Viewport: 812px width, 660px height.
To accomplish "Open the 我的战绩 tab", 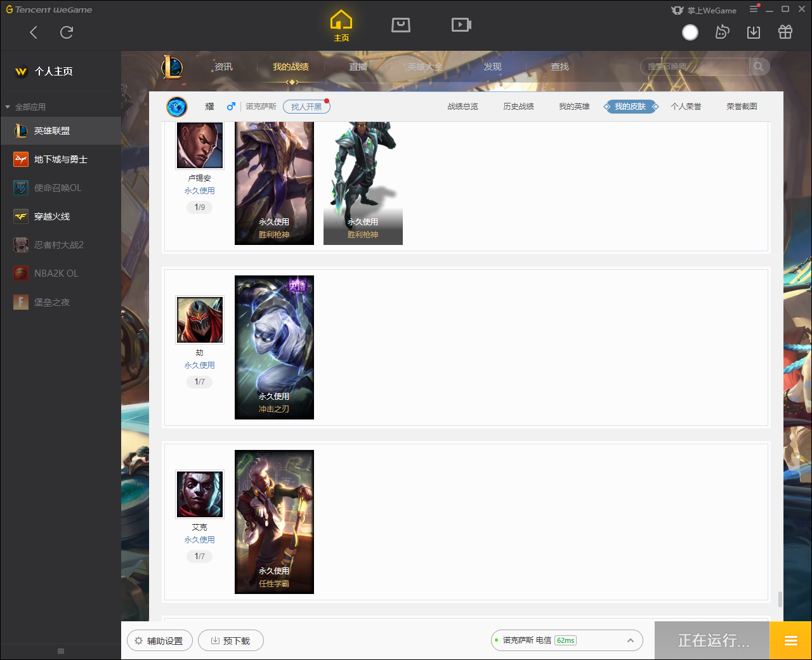I will [291, 67].
